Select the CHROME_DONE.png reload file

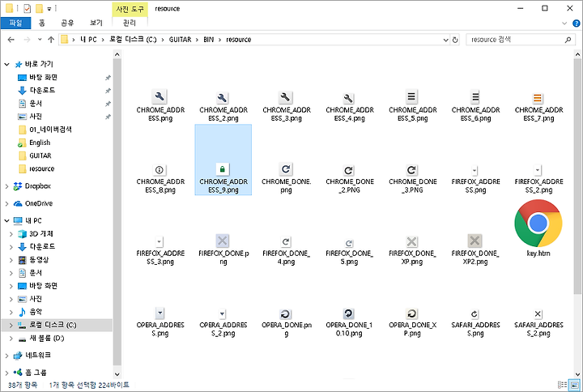tap(287, 177)
